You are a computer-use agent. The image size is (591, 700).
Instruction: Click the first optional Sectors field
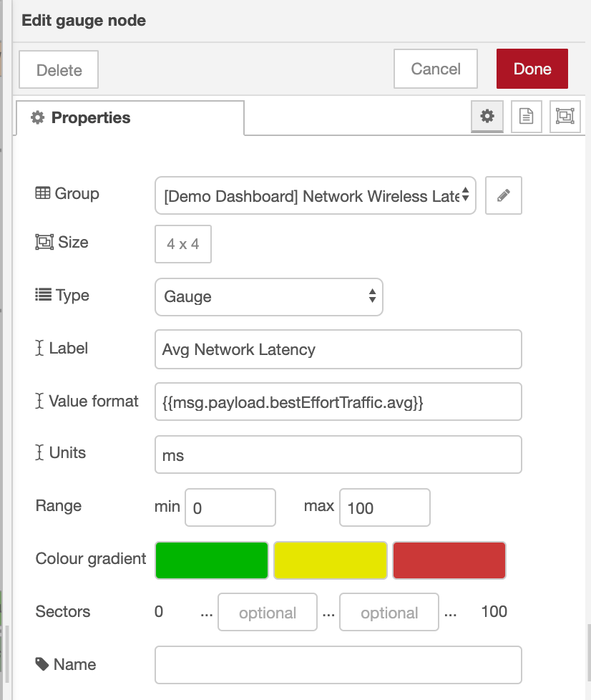(x=268, y=612)
